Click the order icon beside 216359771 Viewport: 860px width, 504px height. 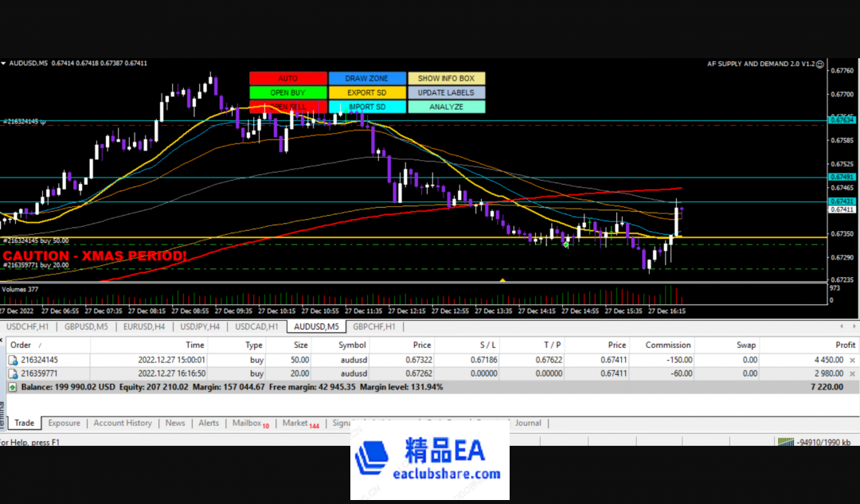pos(13,373)
